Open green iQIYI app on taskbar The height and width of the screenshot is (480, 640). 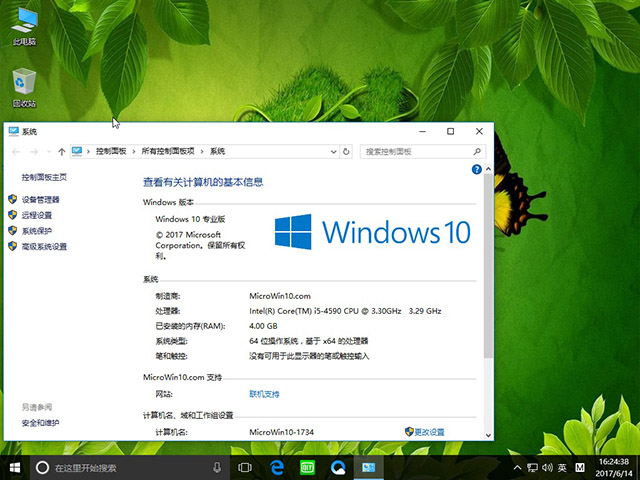tap(307, 468)
